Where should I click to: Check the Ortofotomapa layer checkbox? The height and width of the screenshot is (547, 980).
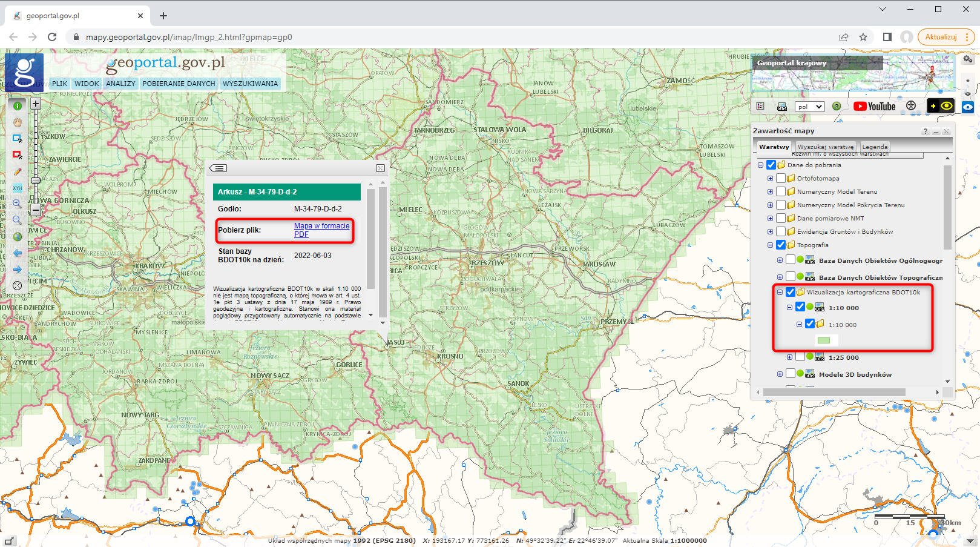(x=780, y=178)
